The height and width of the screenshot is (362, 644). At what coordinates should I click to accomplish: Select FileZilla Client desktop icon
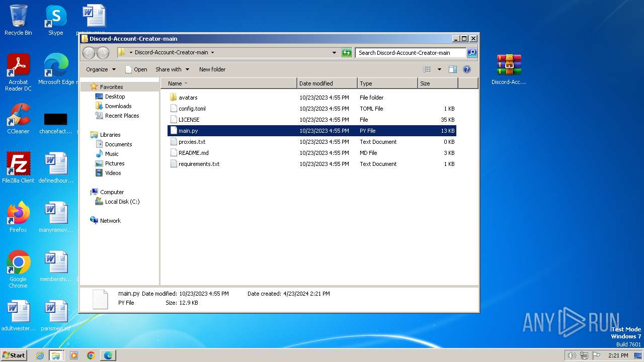tap(18, 168)
